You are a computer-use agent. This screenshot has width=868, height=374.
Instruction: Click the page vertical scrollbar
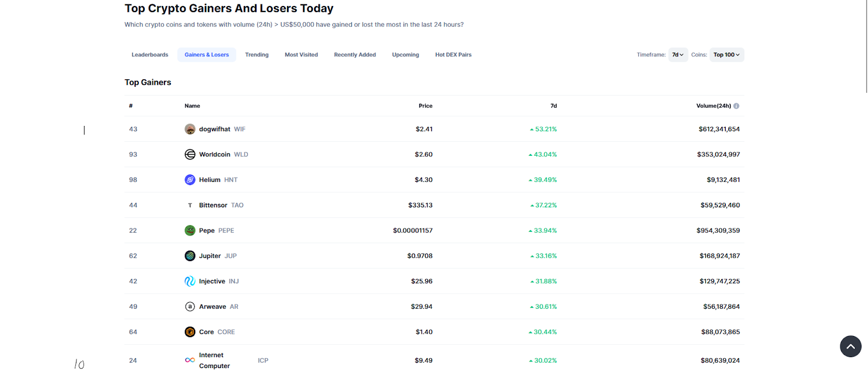866,46
